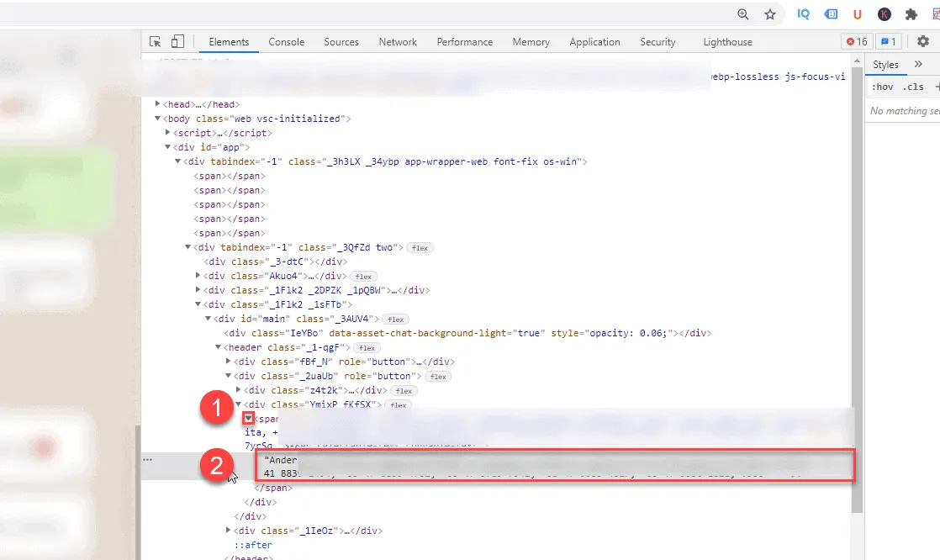Open the IQ browser extension
The width and height of the screenshot is (940, 560).
pyautogui.click(x=803, y=13)
